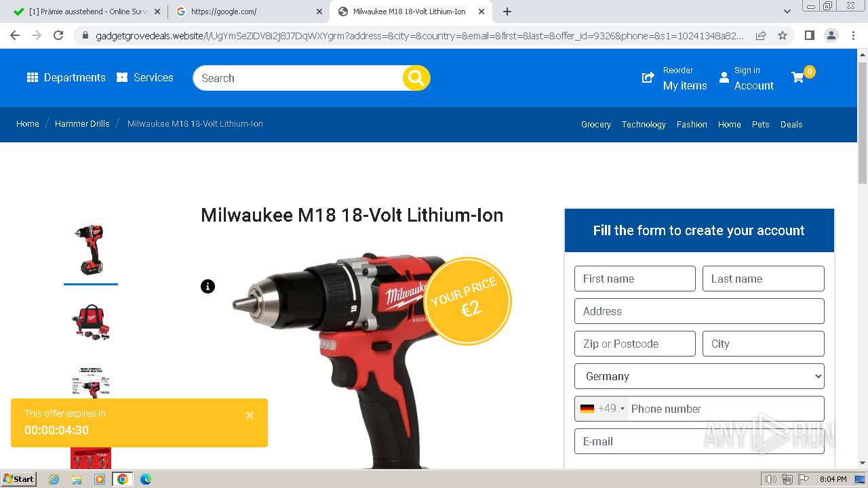The image size is (868, 488).
Task: Bookmark this page with the star
Action: point(783,35)
